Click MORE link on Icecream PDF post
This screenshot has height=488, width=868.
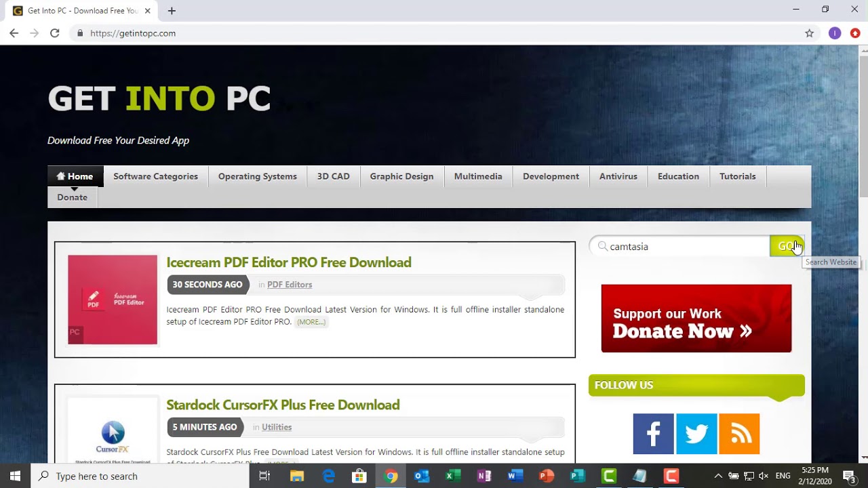pyautogui.click(x=311, y=322)
